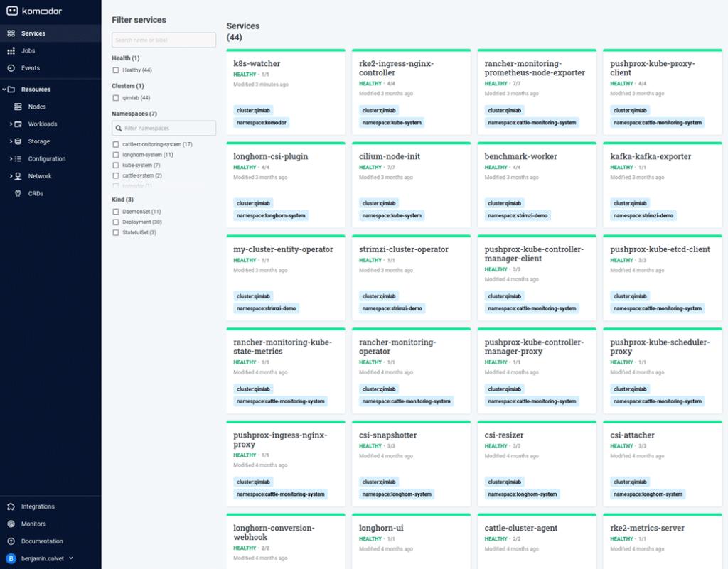728x569 pixels.
Task: Open the longhorn-csi-plugin service
Action: [x=286, y=185]
